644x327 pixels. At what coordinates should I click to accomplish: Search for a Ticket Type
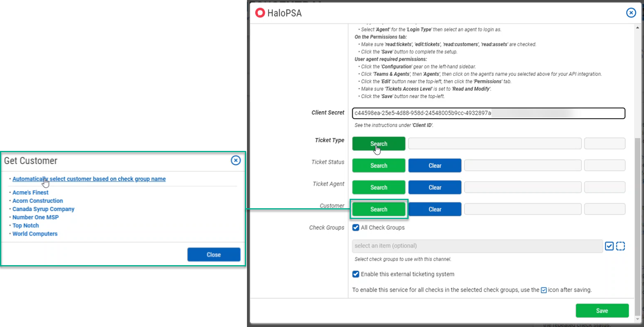(x=379, y=144)
